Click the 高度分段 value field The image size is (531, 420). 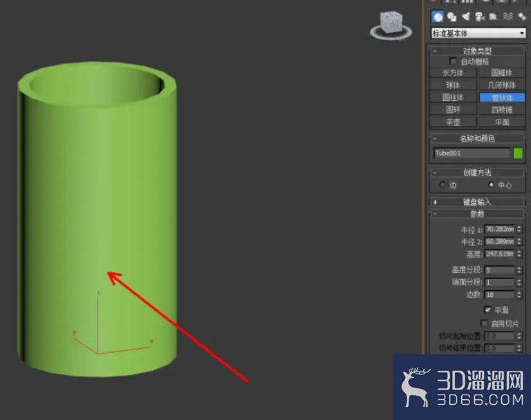click(499, 269)
